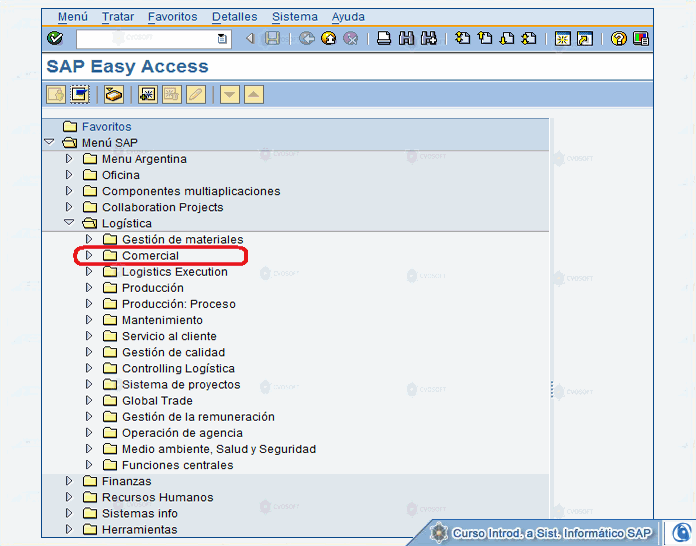Select the Servicio al cliente folder
This screenshot has width=696, height=546.
pos(160,336)
